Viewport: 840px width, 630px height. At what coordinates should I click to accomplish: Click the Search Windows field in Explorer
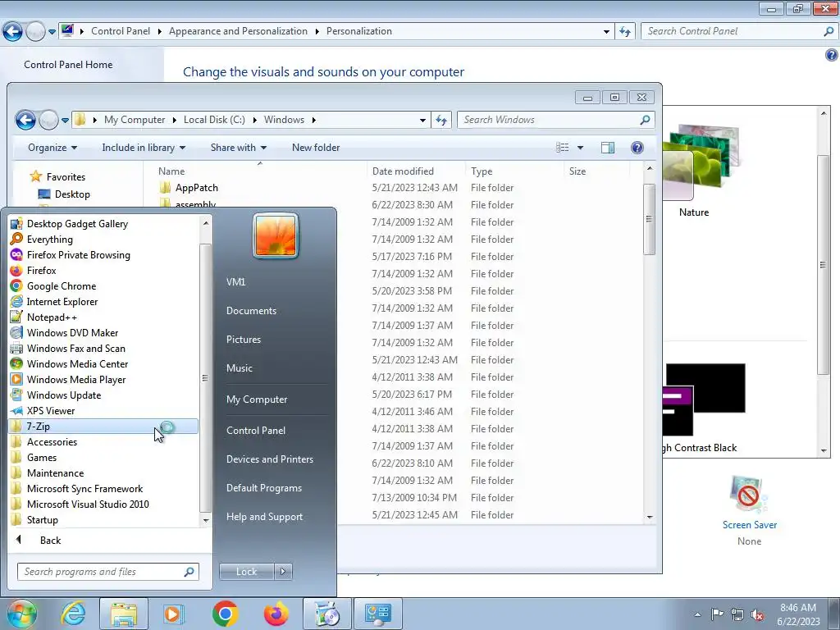pos(555,120)
